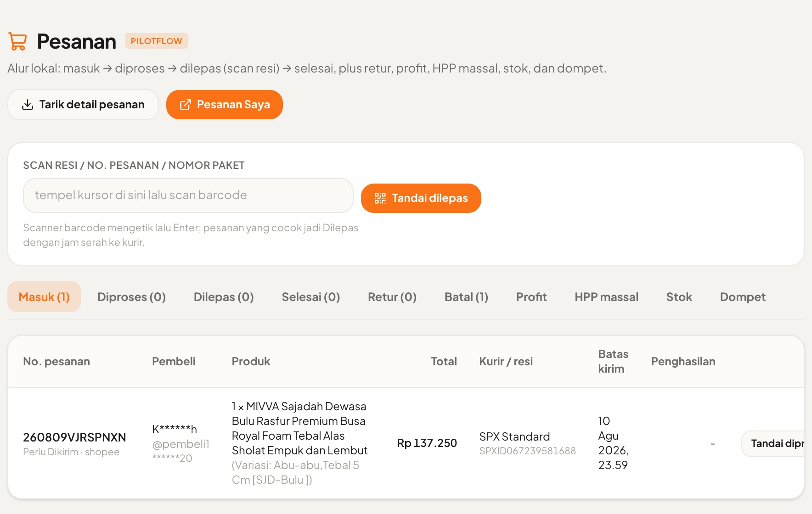Screen dimensions: 812x514
Task: Click the Tandai diproses button in the order row
Action: coord(773,443)
